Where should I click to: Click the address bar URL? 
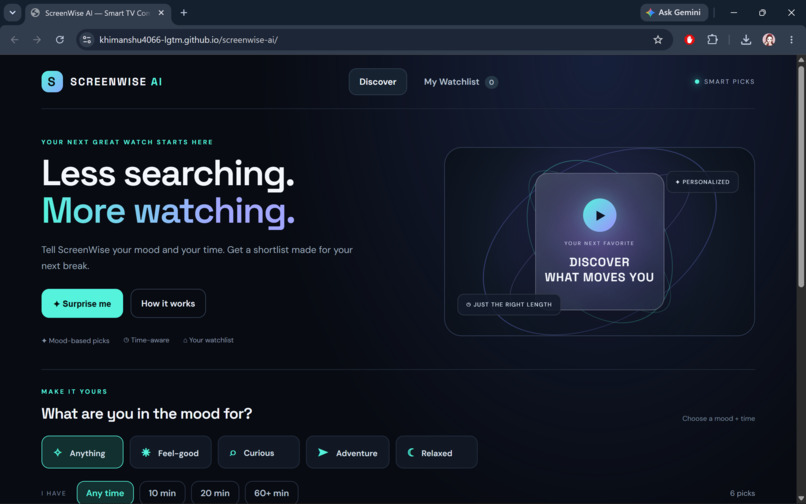click(x=189, y=40)
